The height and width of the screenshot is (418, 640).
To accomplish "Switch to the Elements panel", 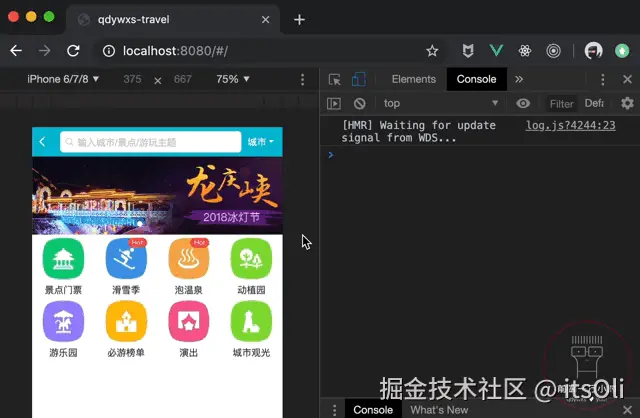I will [x=413, y=79].
